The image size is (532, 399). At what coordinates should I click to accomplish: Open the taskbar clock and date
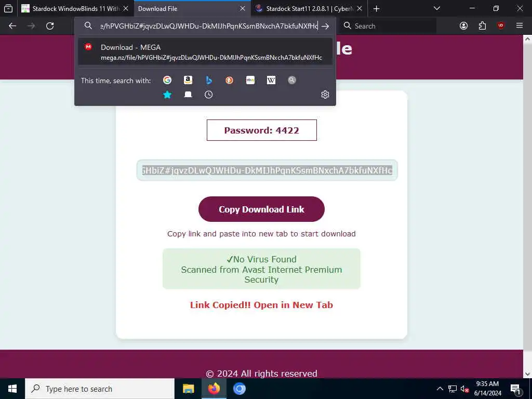tap(487, 389)
